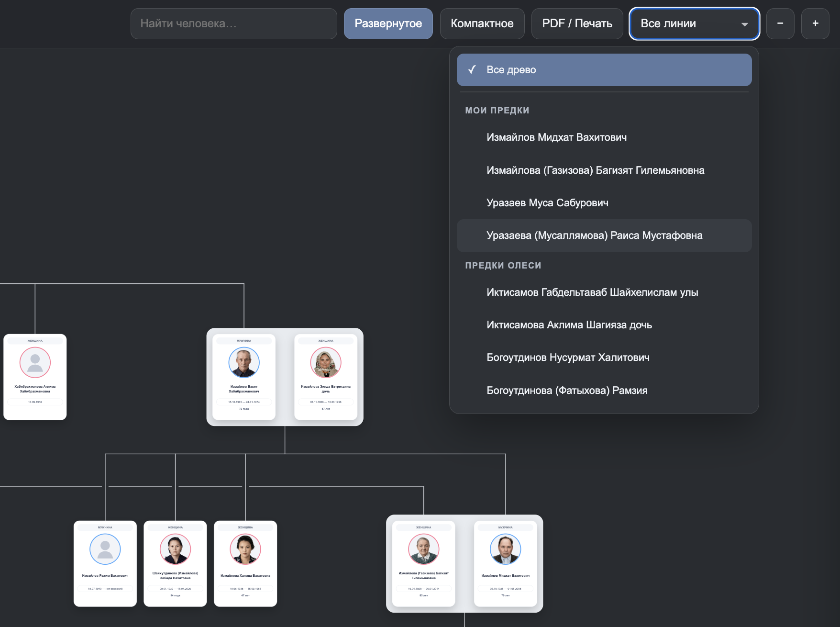
Task: Switch to Развернутое view mode
Action: point(388,23)
